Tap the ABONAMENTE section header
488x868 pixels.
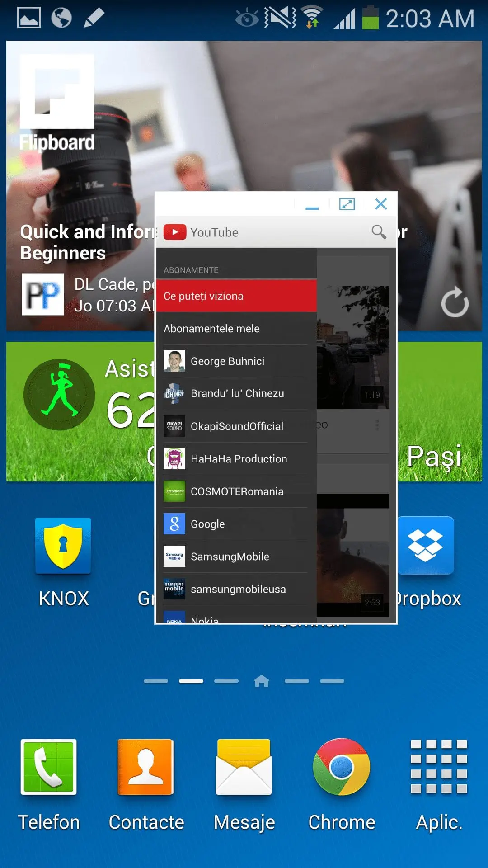191,270
